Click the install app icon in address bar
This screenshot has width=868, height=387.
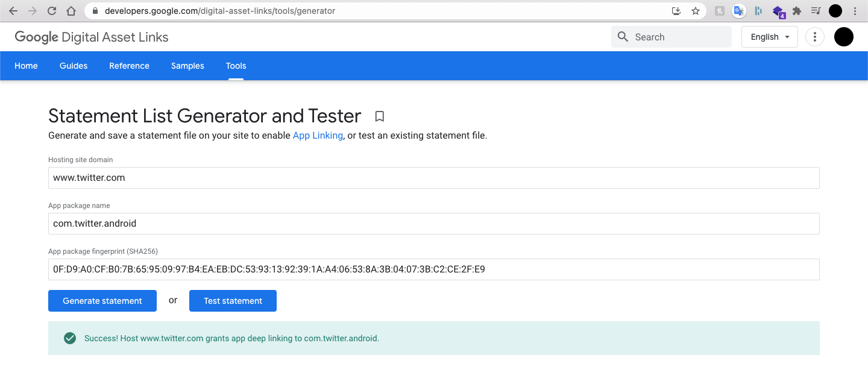tap(676, 11)
